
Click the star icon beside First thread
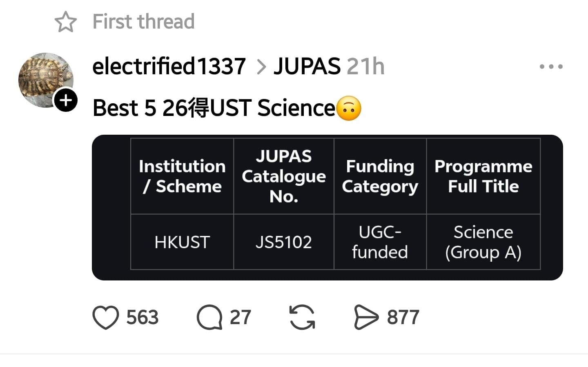66,22
